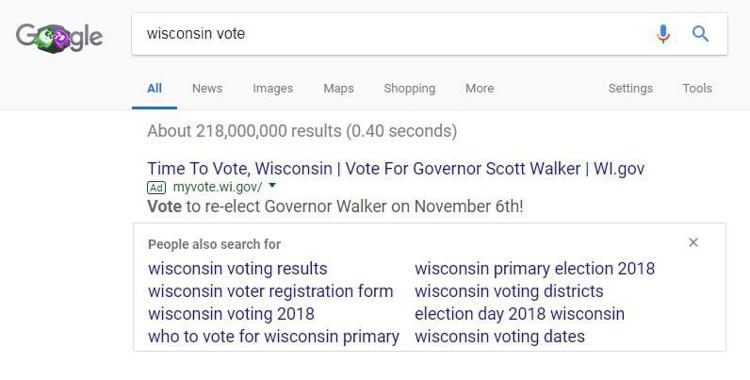Click the green Ad badge

[x=156, y=188]
